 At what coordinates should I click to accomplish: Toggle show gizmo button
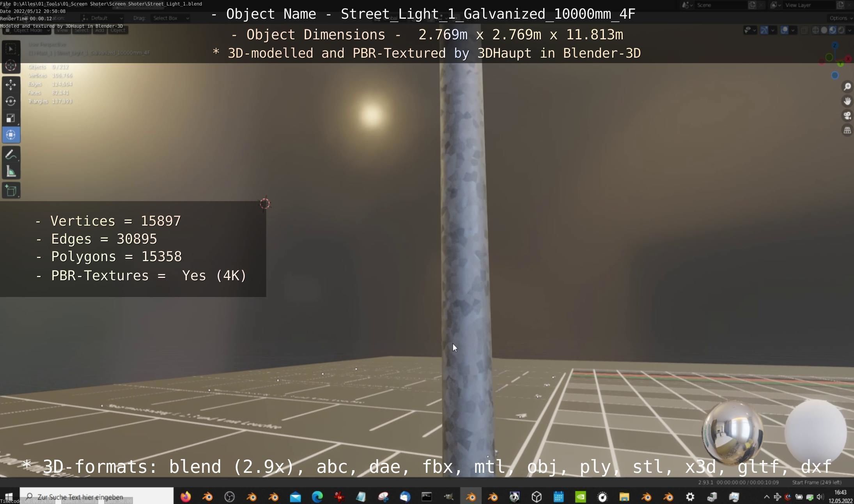click(x=764, y=30)
